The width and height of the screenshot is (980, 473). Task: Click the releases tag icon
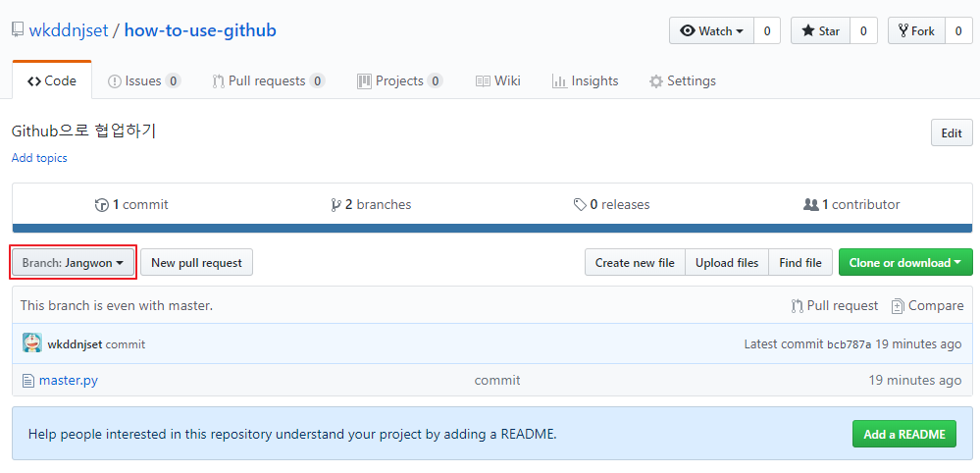pos(580,205)
